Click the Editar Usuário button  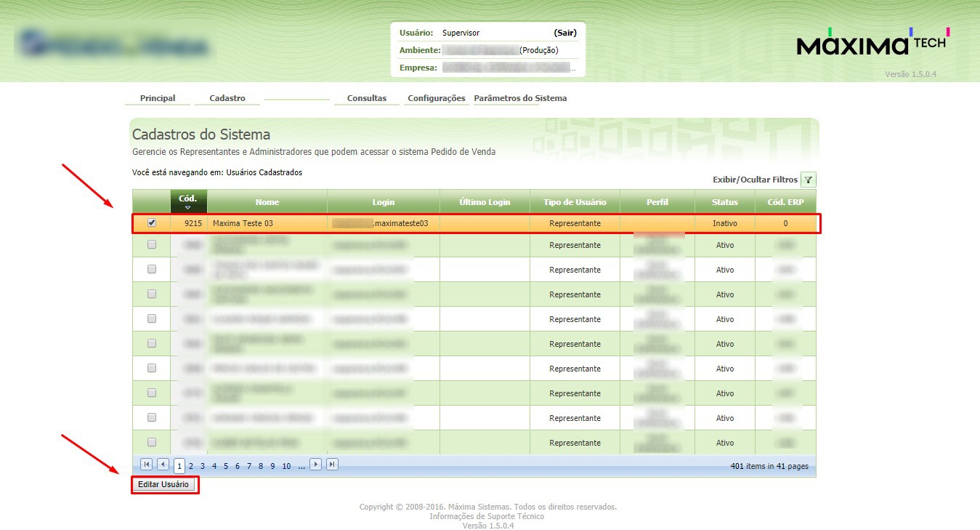(163, 484)
